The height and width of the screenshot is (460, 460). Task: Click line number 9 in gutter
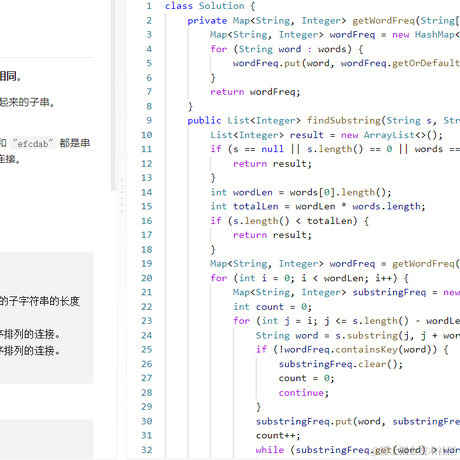(x=149, y=120)
